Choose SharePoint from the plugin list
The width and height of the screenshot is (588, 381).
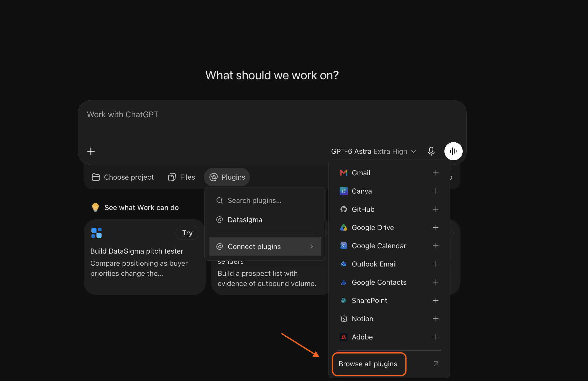pyautogui.click(x=389, y=300)
